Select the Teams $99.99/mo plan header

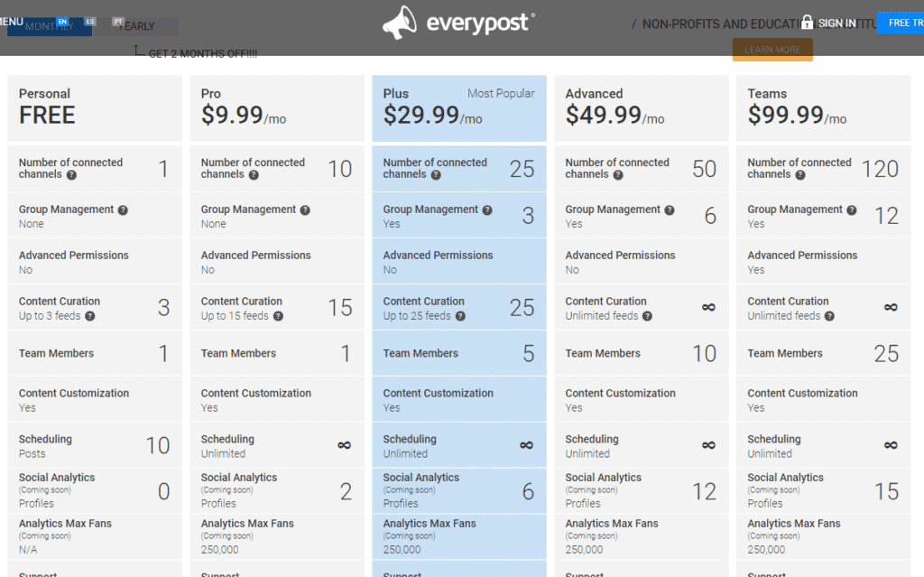(823, 108)
